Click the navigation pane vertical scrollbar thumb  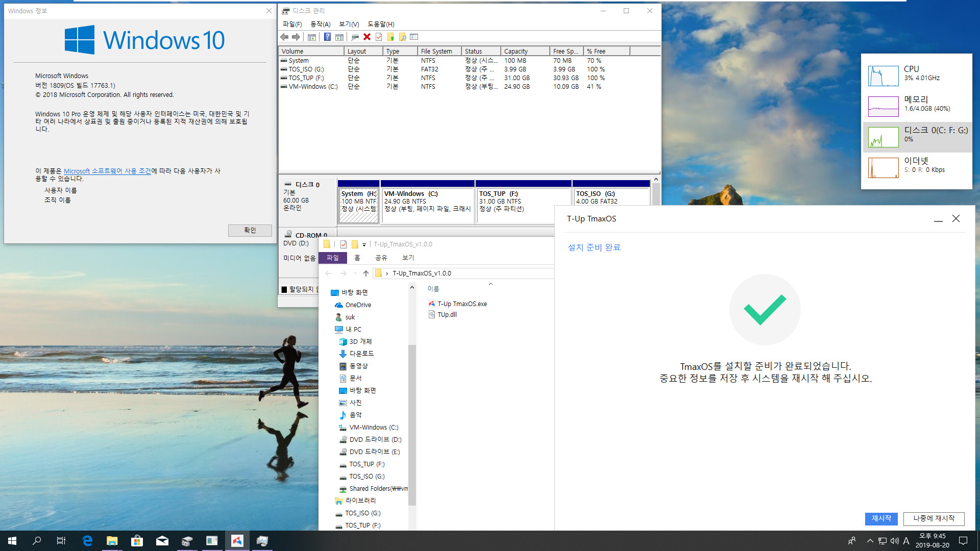coord(412,424)
